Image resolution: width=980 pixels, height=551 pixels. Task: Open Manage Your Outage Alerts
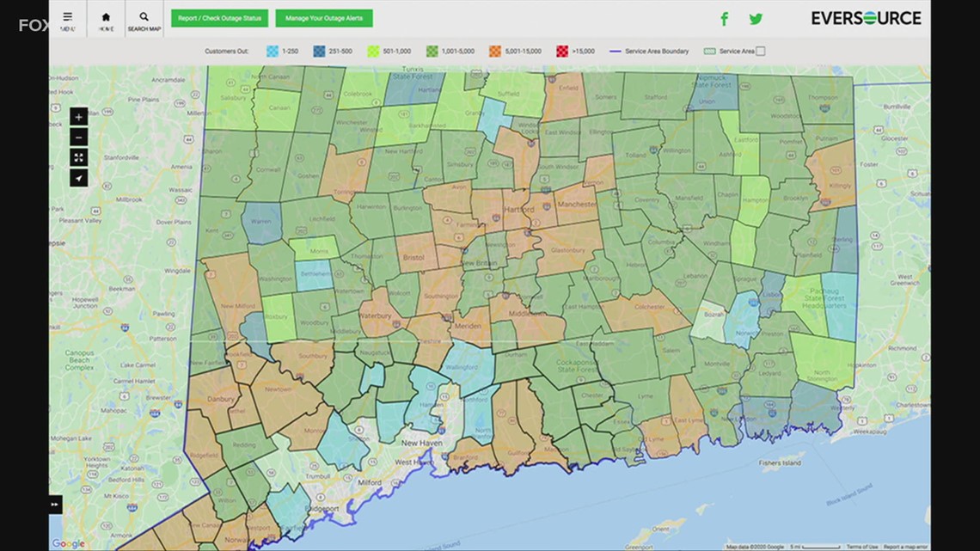(324, 17)
